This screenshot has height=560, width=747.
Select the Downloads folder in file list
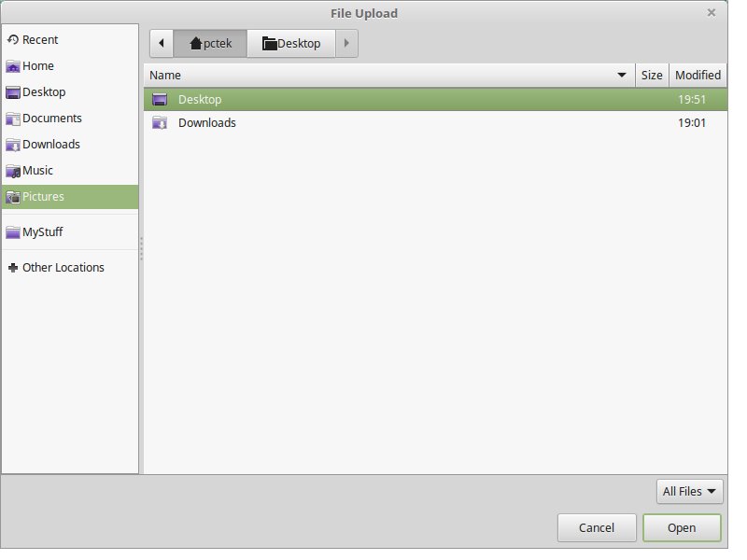tap(206, 123)
